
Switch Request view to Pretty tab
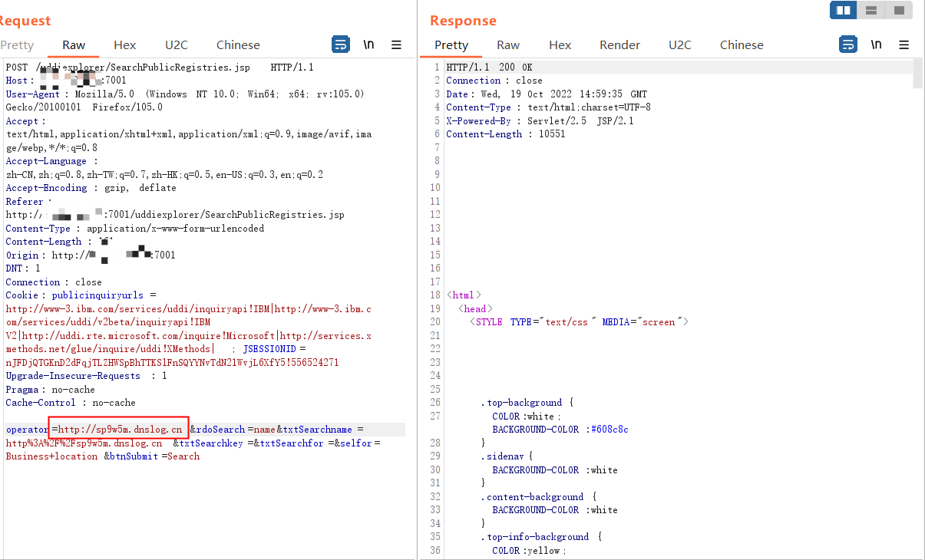pos(17,44)
